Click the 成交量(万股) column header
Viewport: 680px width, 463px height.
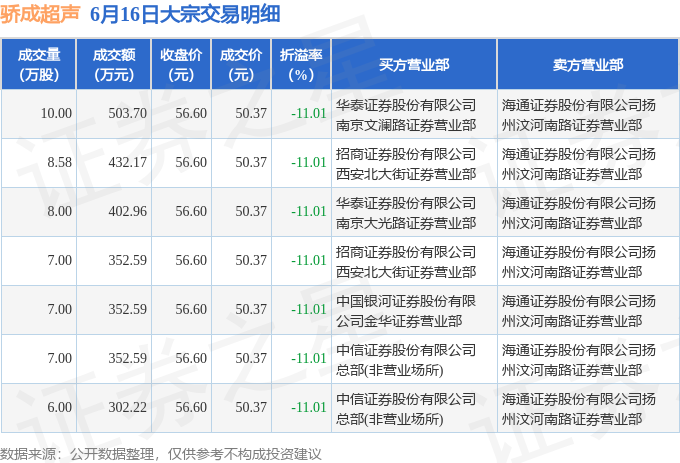click(x=39, y=65)
